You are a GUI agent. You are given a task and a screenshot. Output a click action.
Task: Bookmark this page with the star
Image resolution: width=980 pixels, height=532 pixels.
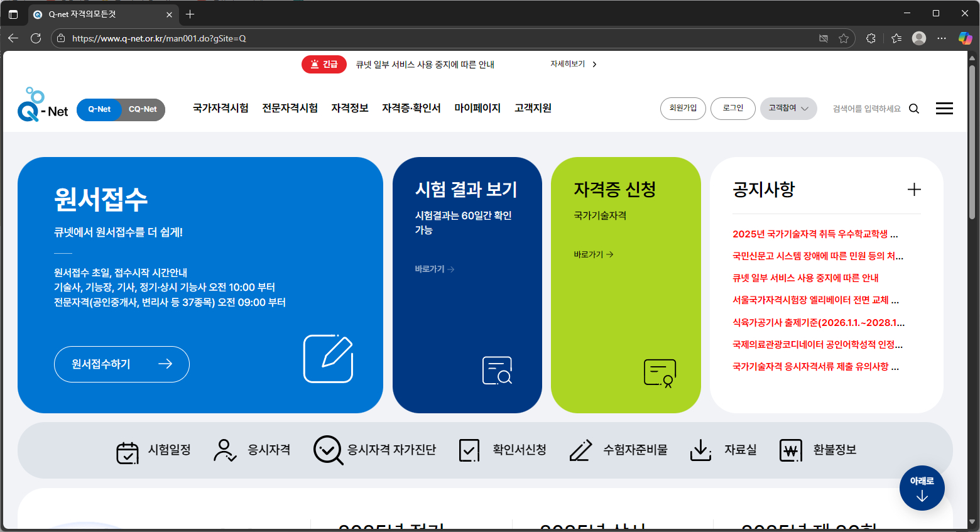point(844,38)
